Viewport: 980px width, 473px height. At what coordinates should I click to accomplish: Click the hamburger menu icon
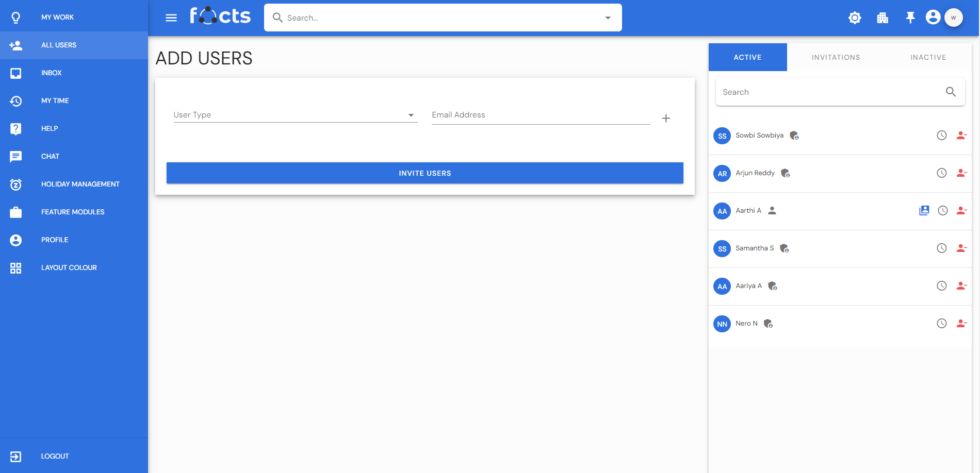coord(171,18)
